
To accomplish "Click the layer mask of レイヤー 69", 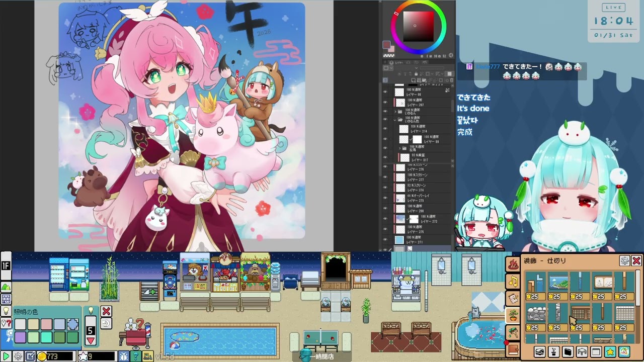I will [417, 139].
